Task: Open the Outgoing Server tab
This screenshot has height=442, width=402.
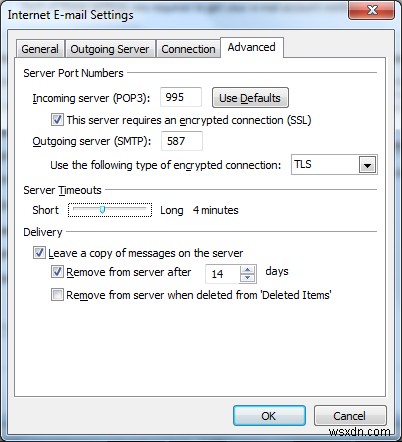Action: pyautogui.click(x=110, y=49)
